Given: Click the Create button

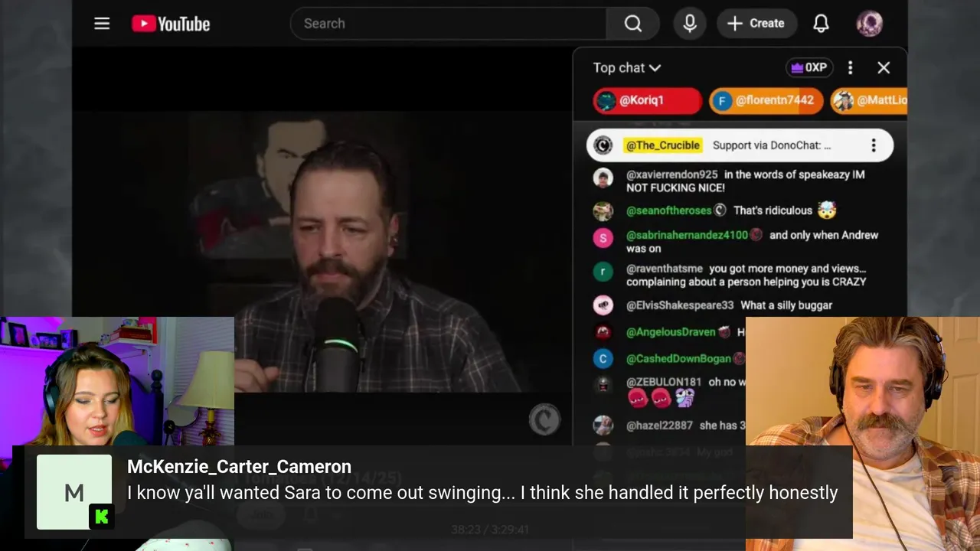Looking at the screenshot, I should (756, 24).
